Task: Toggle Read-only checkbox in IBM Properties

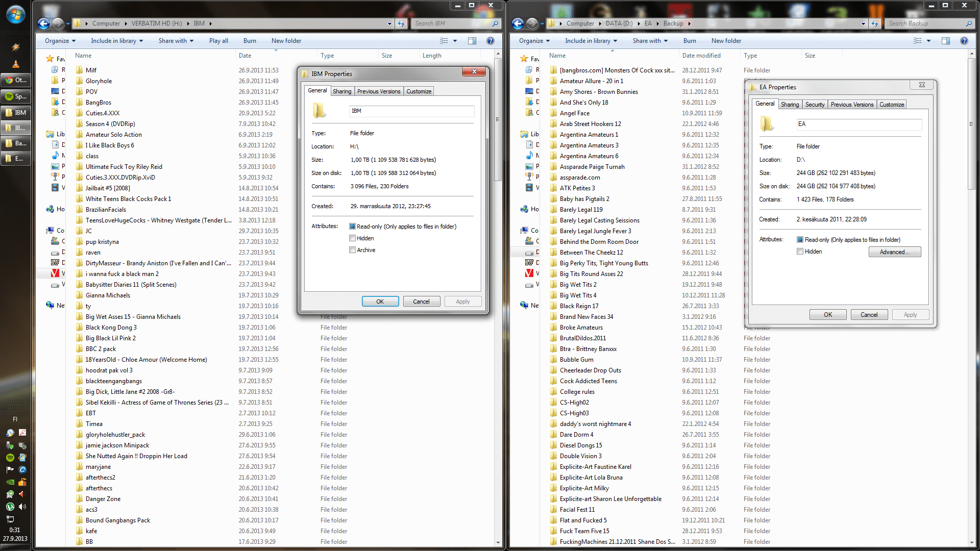Action: click(x=352, y=227)
